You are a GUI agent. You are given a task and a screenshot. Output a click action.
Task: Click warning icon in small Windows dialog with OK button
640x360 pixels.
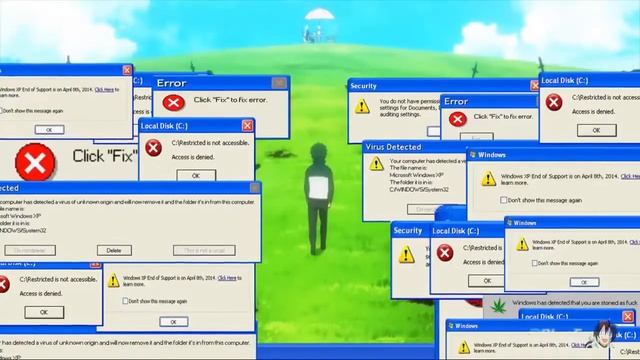522,244
